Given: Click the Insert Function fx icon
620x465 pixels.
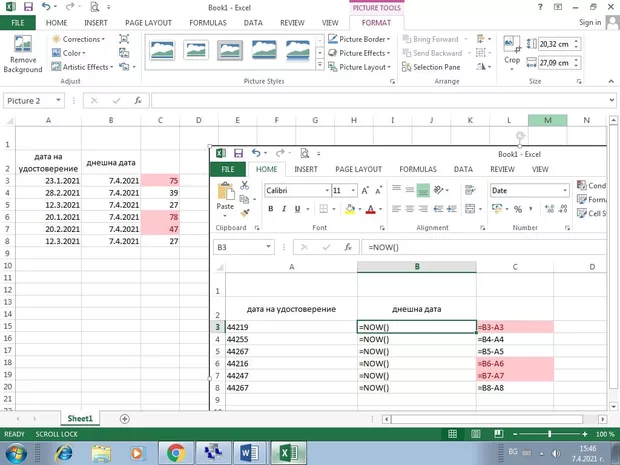Looking at the screenshot, I should pyautogui.click(x=137, y=101).
